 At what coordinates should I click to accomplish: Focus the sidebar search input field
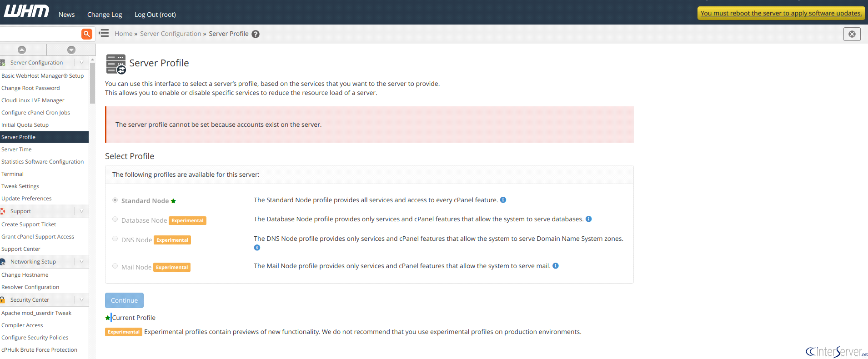point(40,34)
